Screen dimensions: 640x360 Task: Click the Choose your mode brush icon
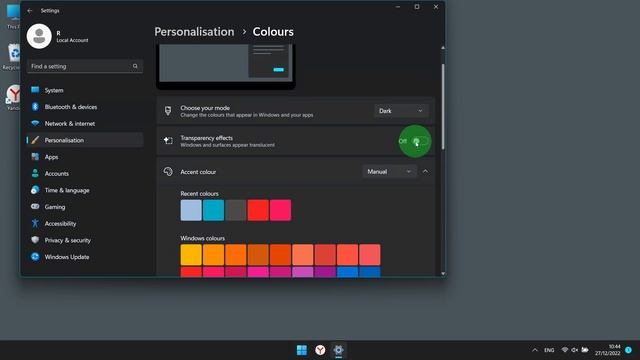coord(168,111)
